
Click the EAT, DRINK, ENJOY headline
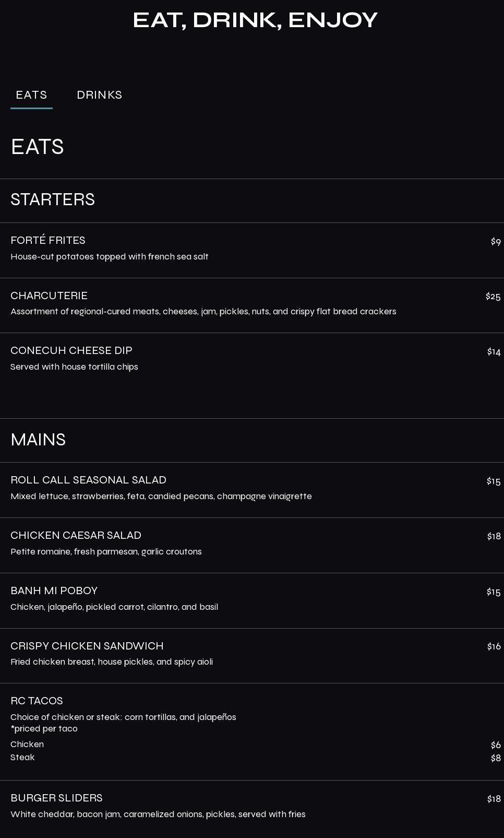click(255, 20)
